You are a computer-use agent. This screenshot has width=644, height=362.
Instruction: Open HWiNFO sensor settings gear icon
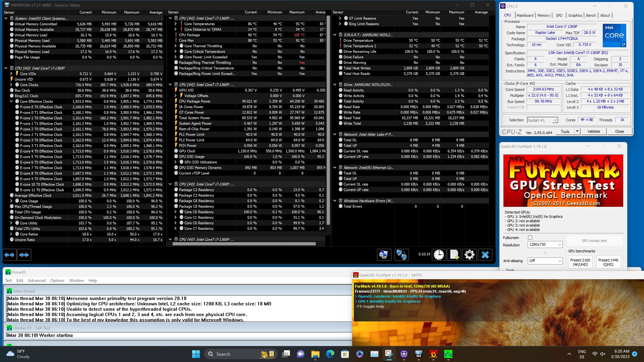click(470, 255)
